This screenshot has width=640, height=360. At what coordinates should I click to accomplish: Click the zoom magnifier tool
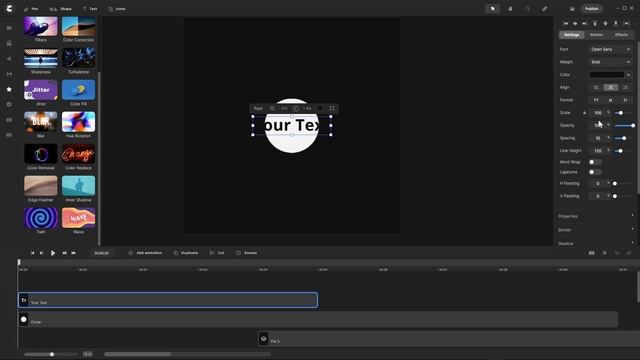click(x=527, y=9)
